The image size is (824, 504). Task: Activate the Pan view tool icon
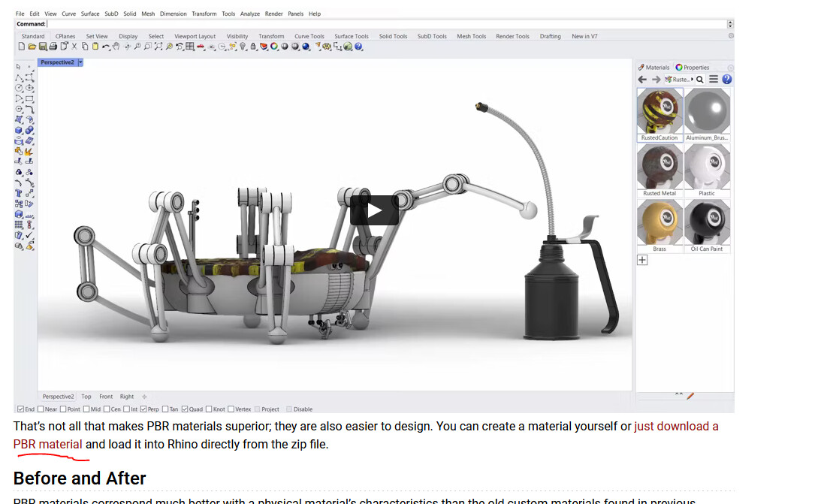[116, 47]
